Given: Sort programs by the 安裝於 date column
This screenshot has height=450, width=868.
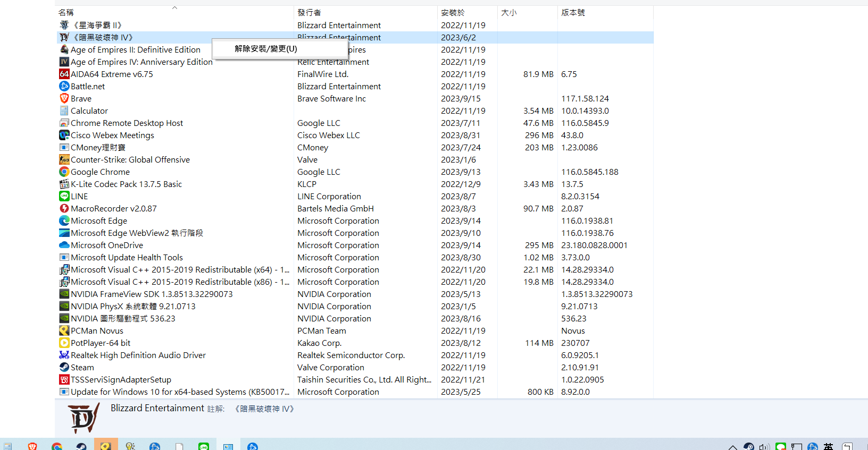Looking at the screenshot, I should coord(453,12).
